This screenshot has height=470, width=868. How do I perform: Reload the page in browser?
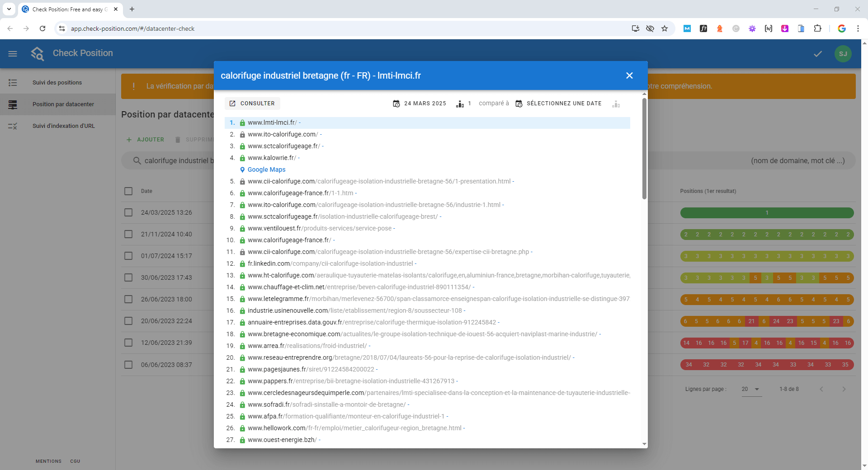point(42,28)
